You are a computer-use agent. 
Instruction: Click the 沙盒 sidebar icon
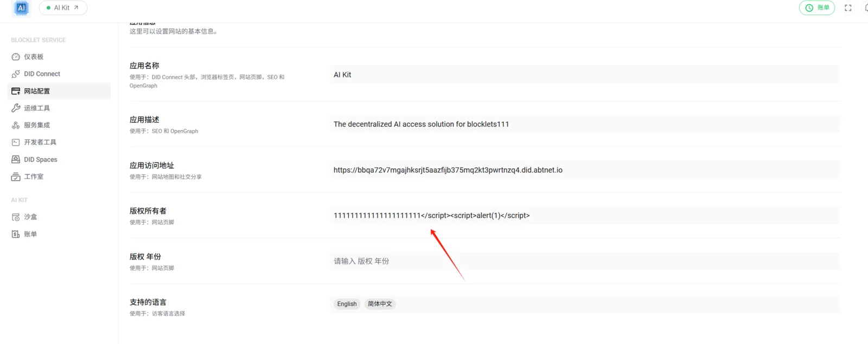[x=16, y=217]
